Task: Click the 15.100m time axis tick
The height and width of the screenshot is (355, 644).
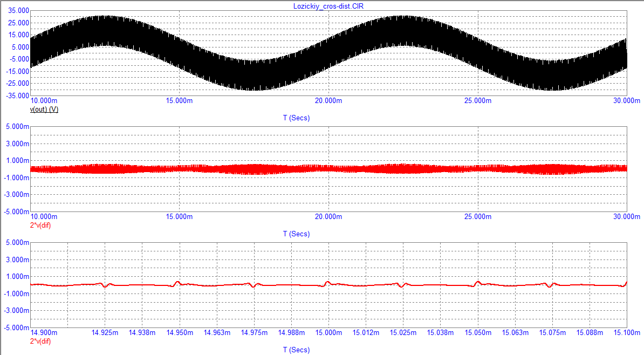Action: [x=627, y=332]
